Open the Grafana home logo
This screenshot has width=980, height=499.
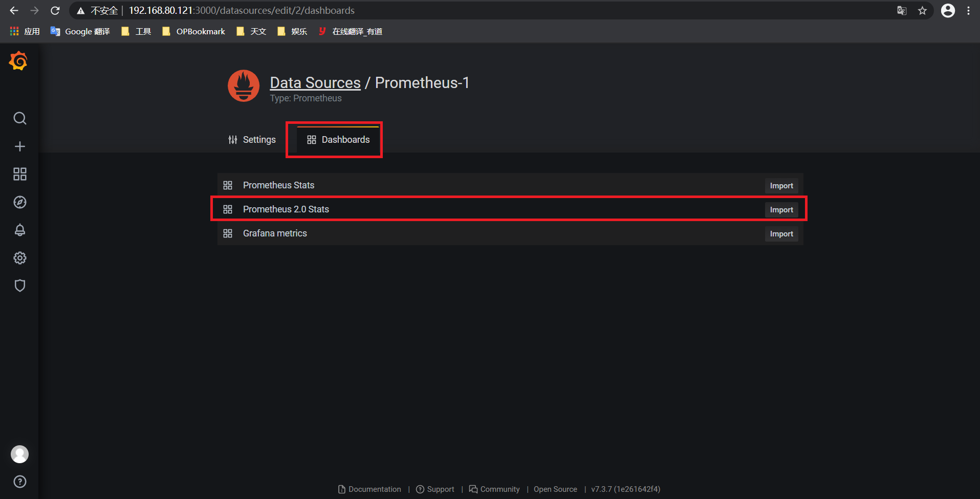(x=19, y=61)
